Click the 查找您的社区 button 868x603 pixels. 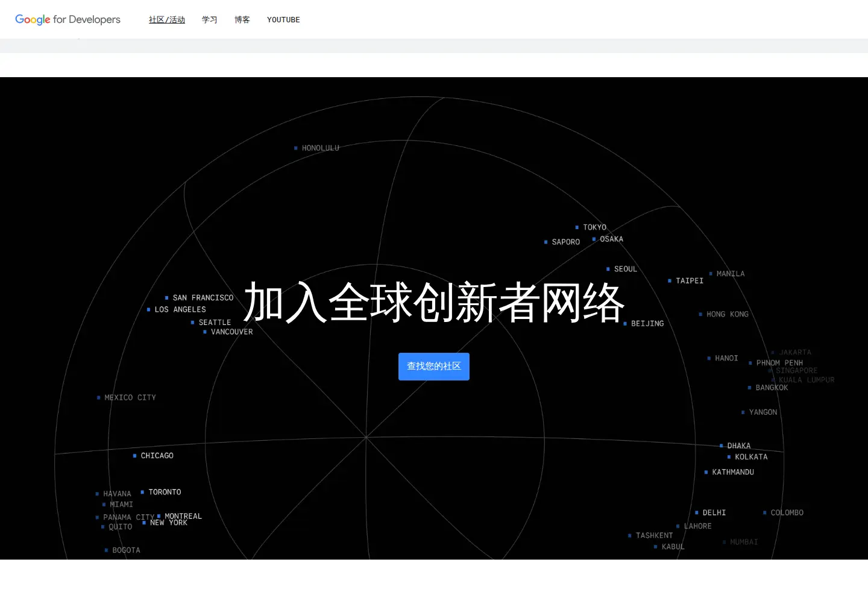(x=434, y=367)
